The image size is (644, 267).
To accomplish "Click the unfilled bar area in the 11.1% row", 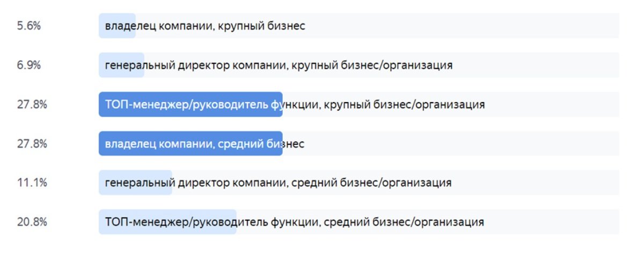I will click(x=537, y=183).
